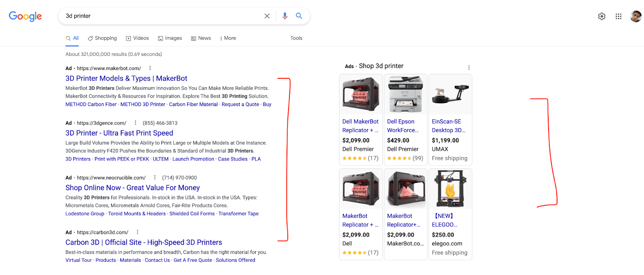This screenshot has height=275, width=644.
Task: Click the EinScan-SE Desktop 3D title link
Action: point(448,126)
